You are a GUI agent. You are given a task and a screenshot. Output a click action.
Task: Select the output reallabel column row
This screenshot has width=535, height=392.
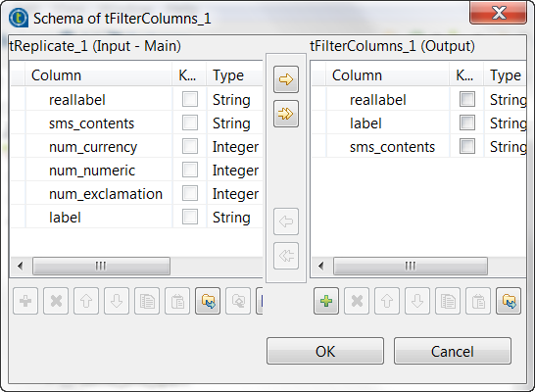419,100
